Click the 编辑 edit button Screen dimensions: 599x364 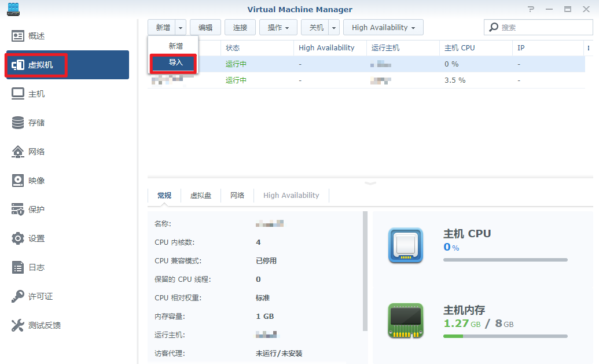click(205, 28)
